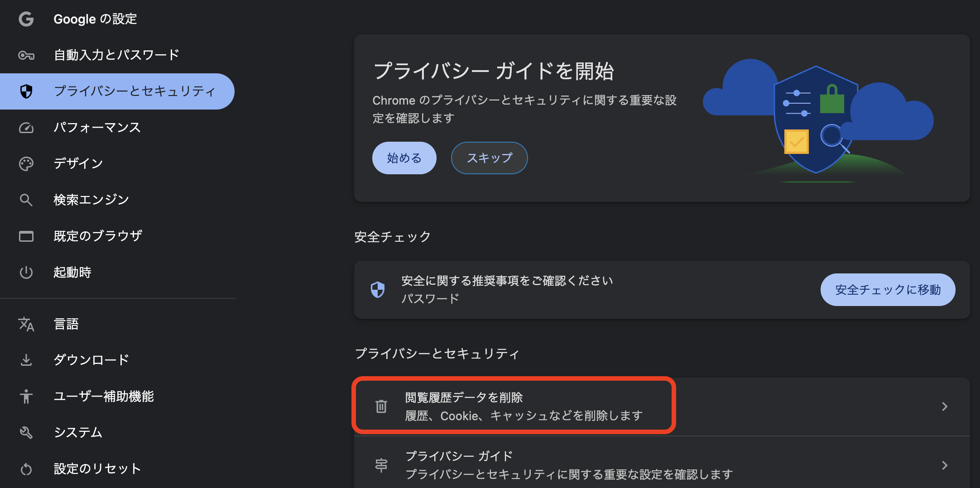The height and width of the screenshot is (488, 980).
Task: Select the accessibility icon for ユーザー補助機能
Action: pyautogui.click(x=26, y=396)
